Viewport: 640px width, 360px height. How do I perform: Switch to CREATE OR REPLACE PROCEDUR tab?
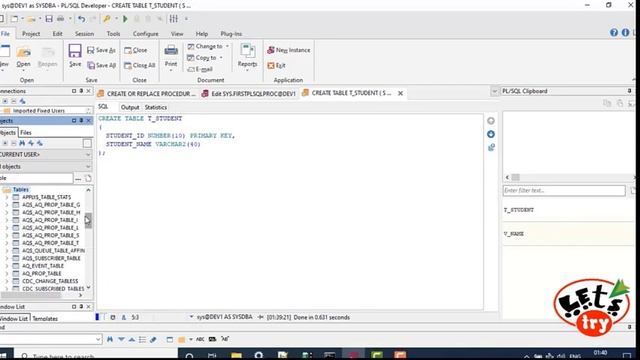click(x=147, y=94)
